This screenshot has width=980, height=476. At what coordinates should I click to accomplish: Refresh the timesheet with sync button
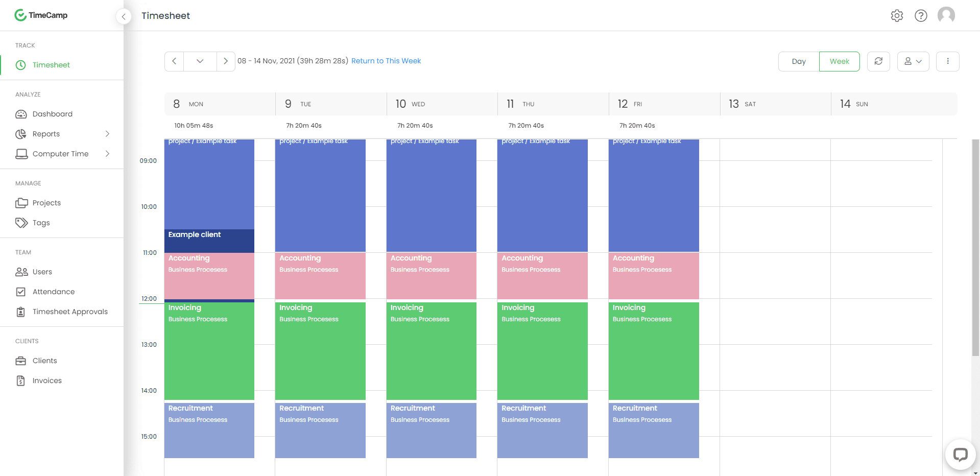pyautogui.click(x=878, y=61)
